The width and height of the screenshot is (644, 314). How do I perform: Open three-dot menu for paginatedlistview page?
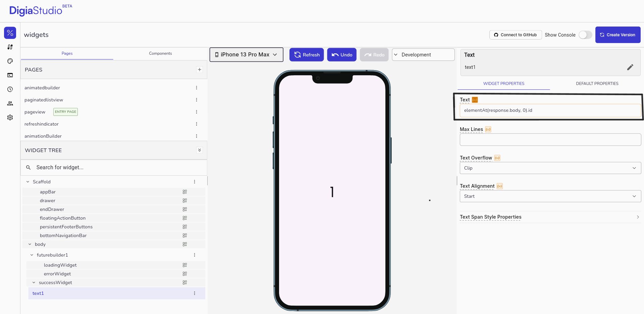197,100
